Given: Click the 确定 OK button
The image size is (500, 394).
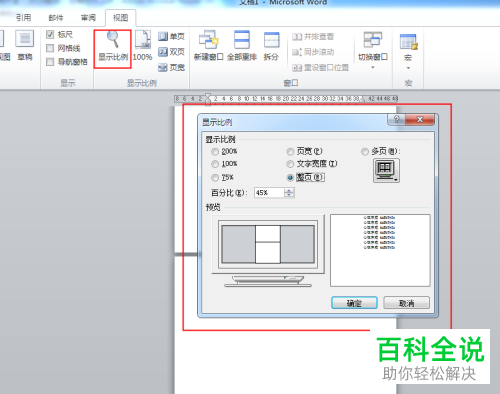Looking at the screenshot, I should click(x=354, y=303).
